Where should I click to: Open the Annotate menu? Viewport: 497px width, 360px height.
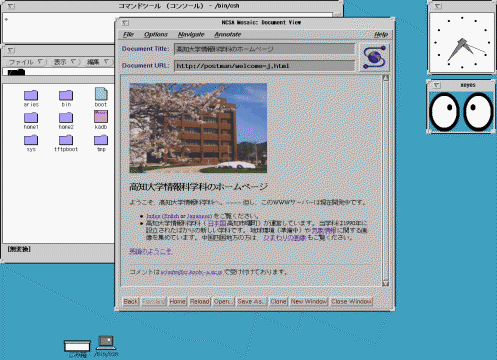[228, 34]
